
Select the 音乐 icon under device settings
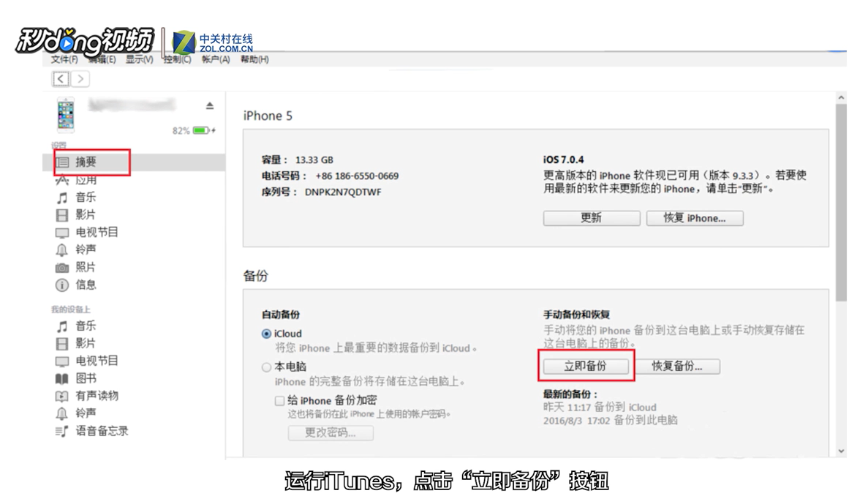pyautogui.click(x=62, y=198)
